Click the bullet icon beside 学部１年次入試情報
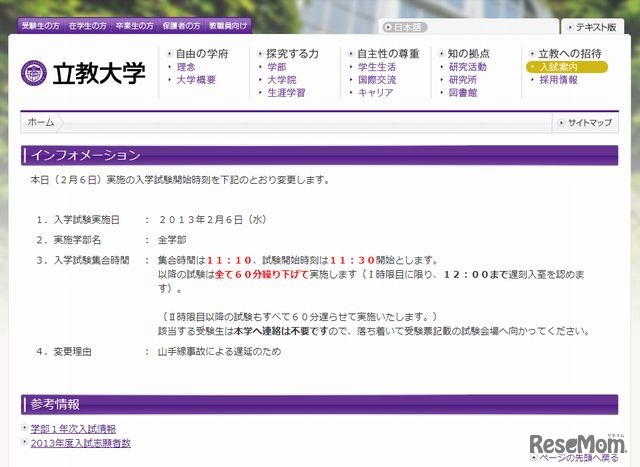Viewport: 640px width, 467px height. [x=25, y=428]
